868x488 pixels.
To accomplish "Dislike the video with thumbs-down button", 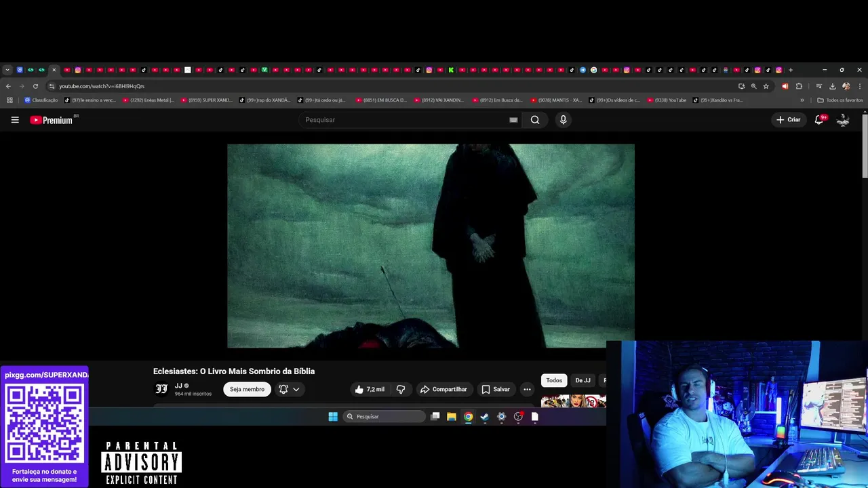I will [x=401, y=389].
